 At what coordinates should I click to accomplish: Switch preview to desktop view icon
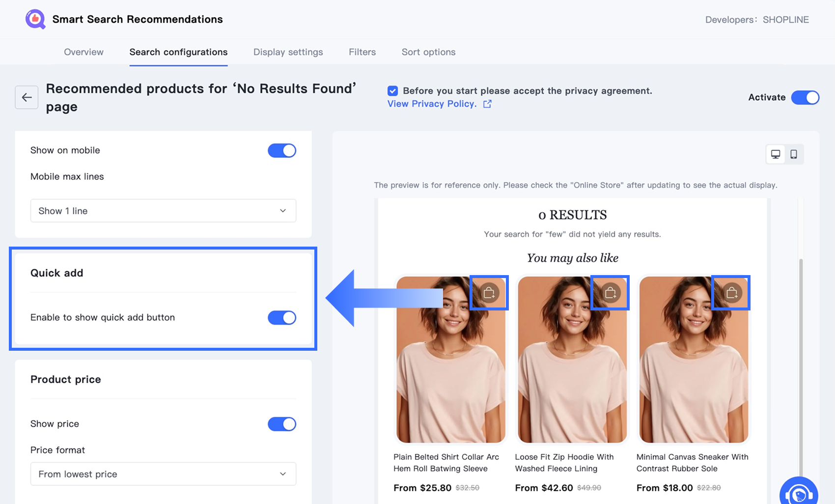tap(776, 154)
